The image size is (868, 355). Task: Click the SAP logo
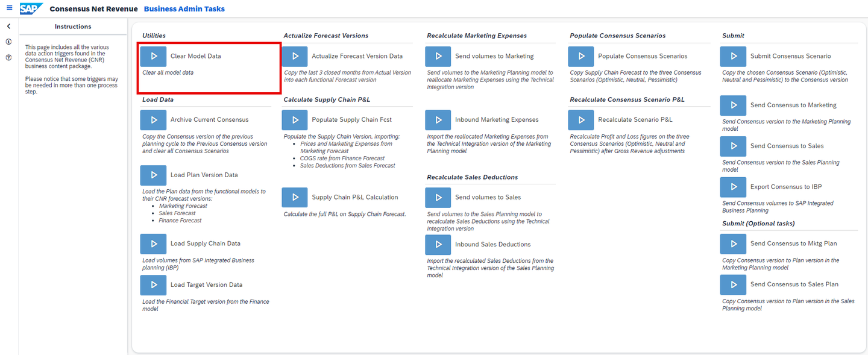point(31,8)
